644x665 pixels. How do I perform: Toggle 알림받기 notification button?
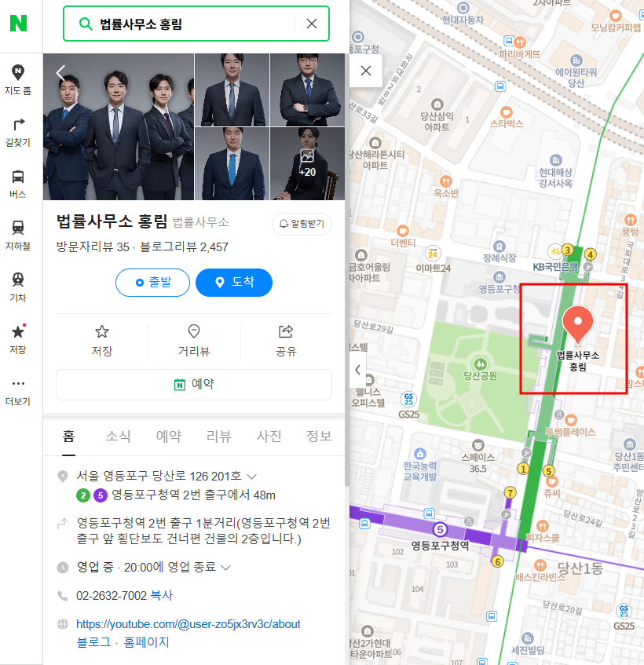pyautogui.click(x=302, y=224)
